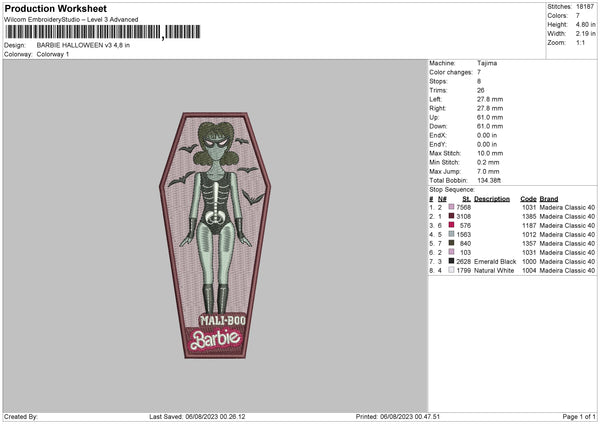
Task: Click the Last Saved timestamp in footer
Action: click(197, 417)
